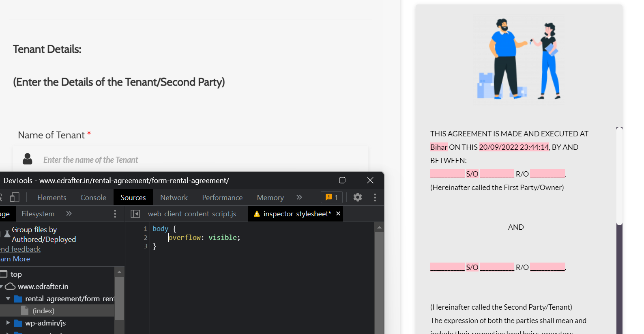
Task: Click the www.edrafter.in cloud domain icon
Action: click(x=11, y=287)
